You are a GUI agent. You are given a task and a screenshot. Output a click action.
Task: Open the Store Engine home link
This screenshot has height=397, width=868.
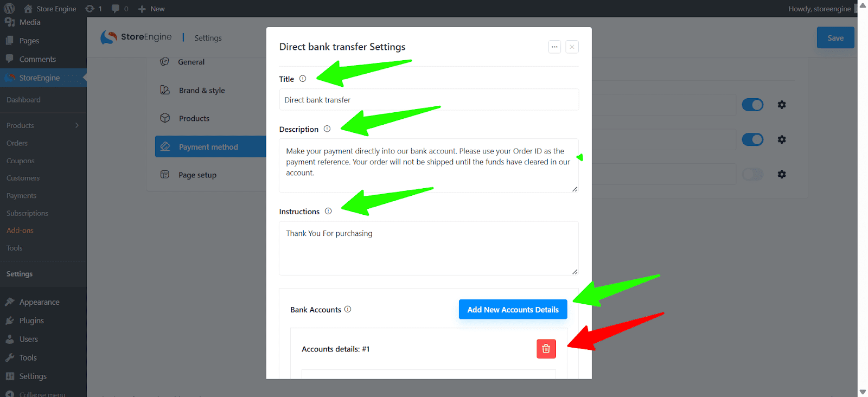coord(50,9)
